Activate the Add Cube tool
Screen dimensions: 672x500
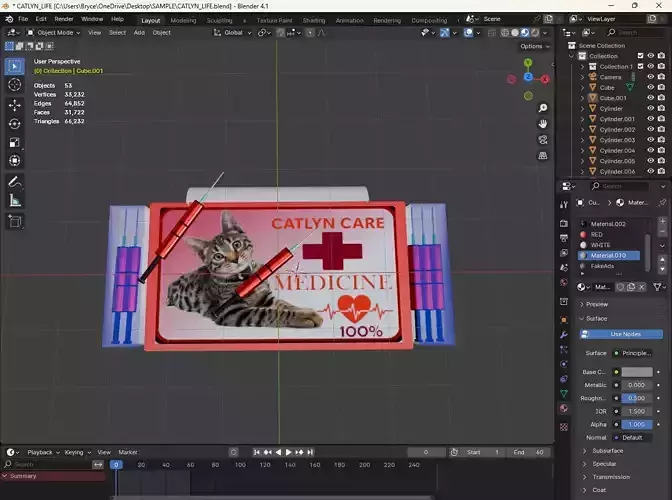[x=15, y=222]
